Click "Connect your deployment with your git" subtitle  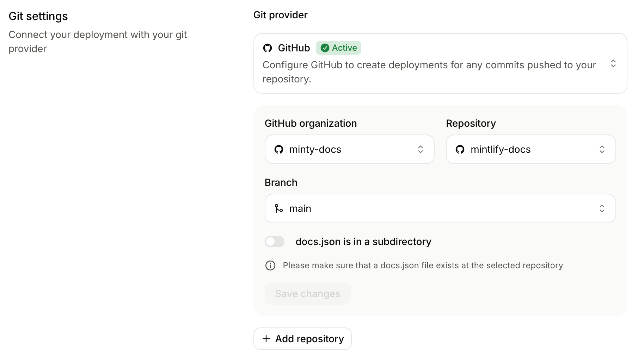(x=98, y=42)
